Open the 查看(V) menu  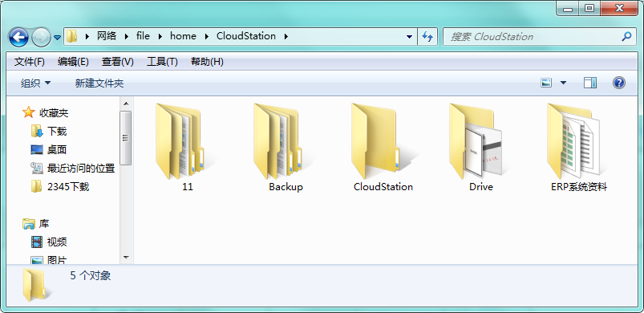coord(117,62)
